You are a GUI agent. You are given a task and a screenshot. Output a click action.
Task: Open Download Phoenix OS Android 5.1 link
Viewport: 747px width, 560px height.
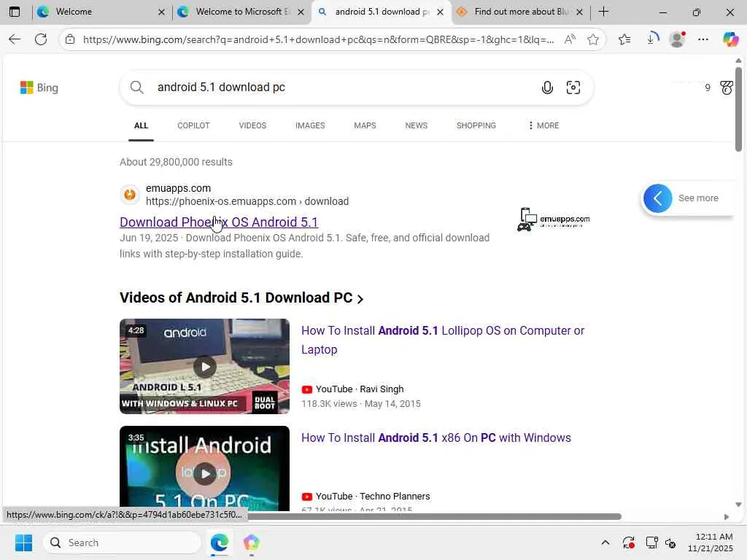tap(219, 222)
